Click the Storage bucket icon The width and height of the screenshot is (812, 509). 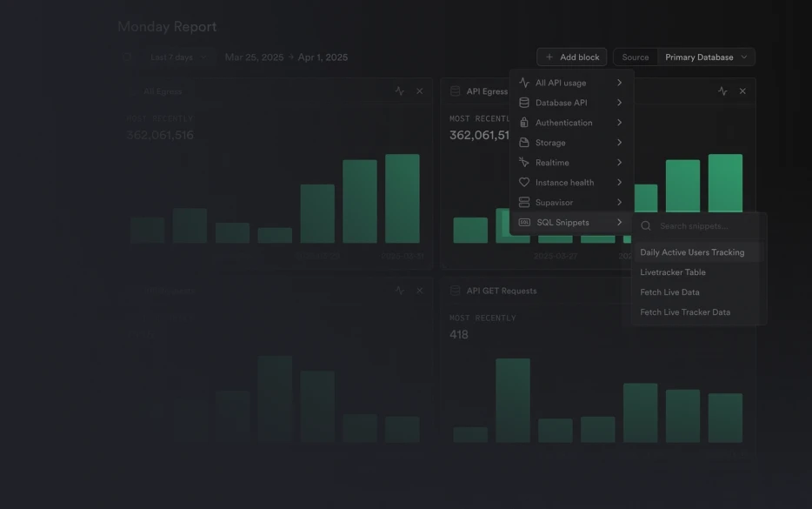[x=524, y=143]
